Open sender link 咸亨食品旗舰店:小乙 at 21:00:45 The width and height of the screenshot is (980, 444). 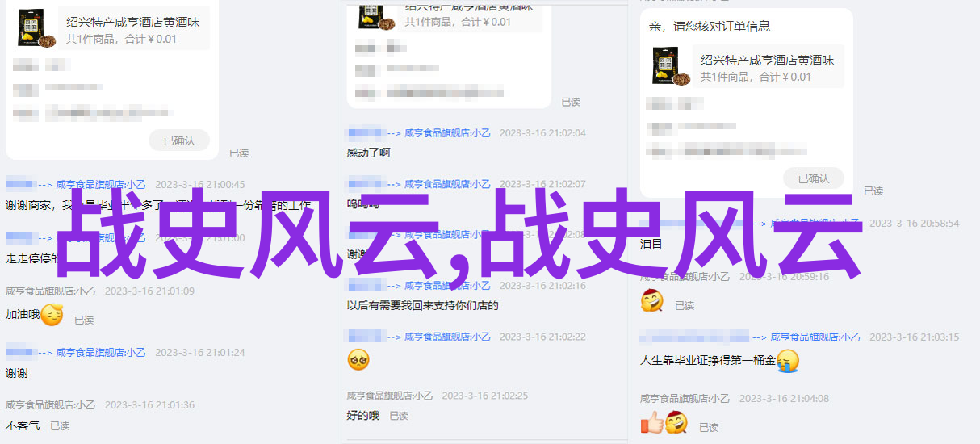tap(102, 185)
